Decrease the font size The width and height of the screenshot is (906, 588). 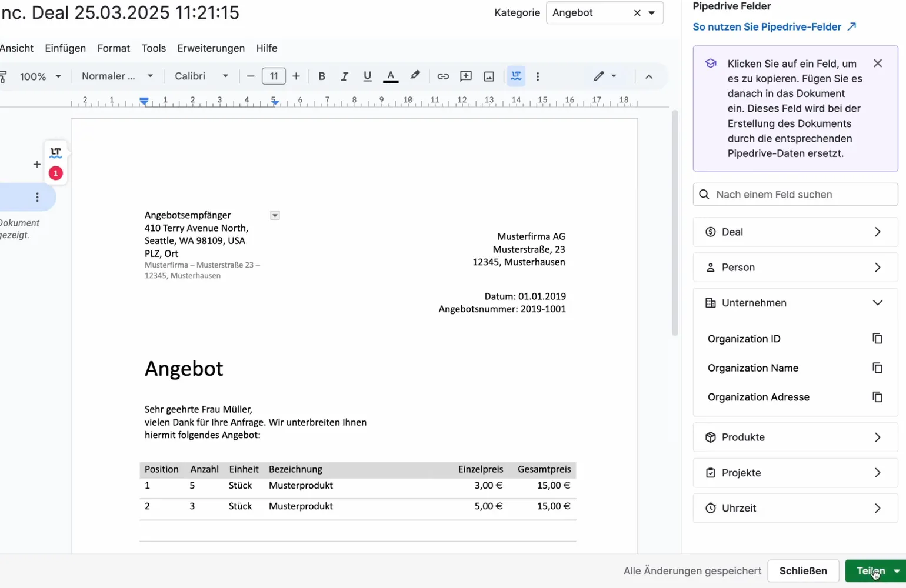(251, 76)
